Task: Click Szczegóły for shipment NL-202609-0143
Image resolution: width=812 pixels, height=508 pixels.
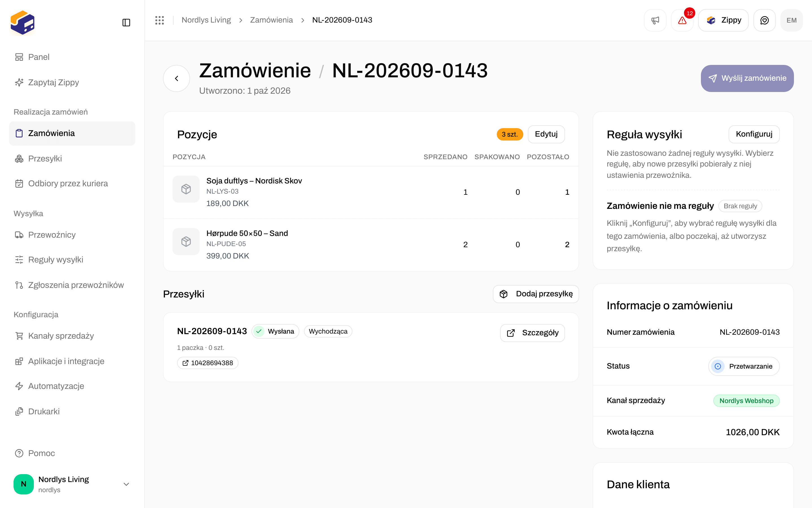Action: click(x=532, y=333)
